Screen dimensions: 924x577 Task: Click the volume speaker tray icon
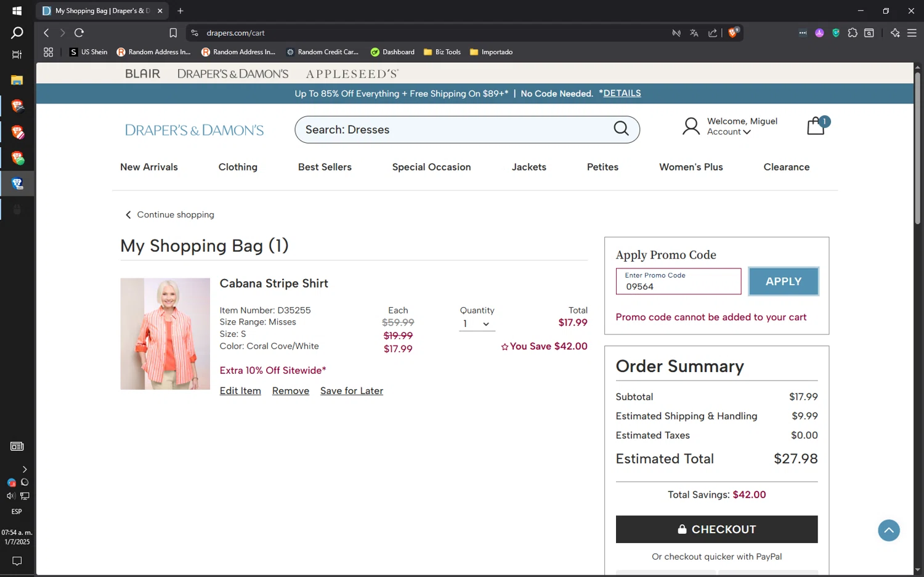tap(10, 496)
